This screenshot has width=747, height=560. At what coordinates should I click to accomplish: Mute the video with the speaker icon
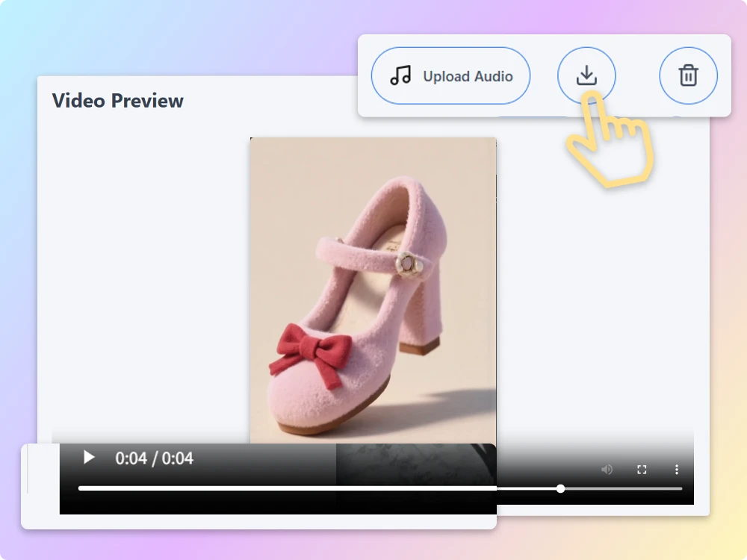pyautogui.click(x=607, y=470)
